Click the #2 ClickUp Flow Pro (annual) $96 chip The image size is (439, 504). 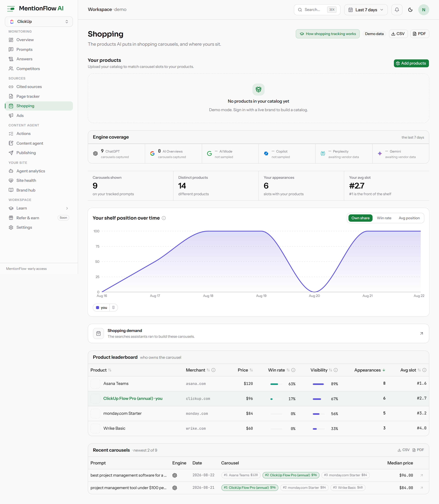point(291,475)
